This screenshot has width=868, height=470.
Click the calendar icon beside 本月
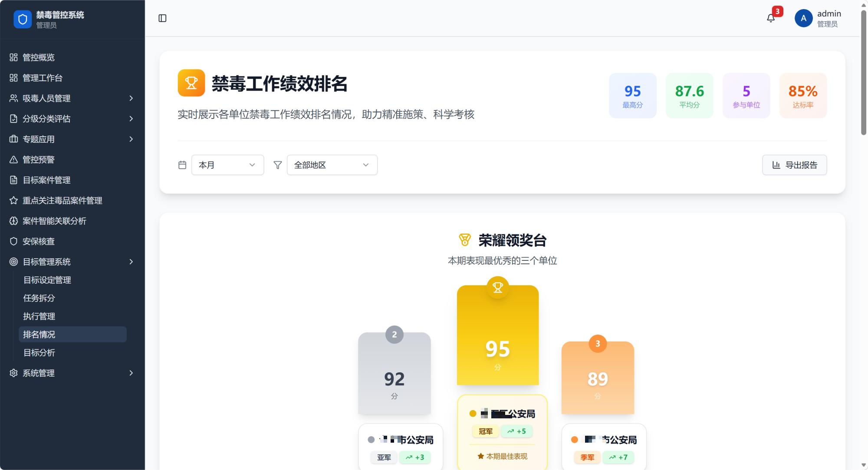[182, 165]
